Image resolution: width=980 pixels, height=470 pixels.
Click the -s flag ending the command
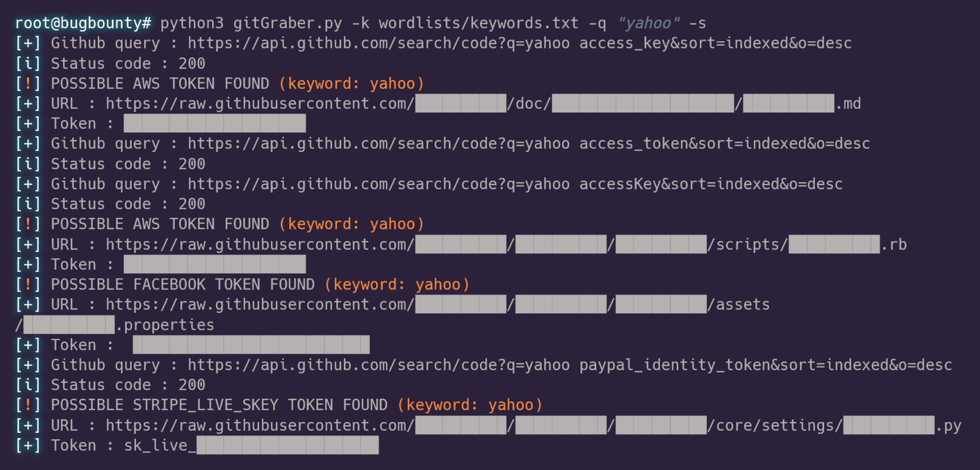tap(698, 23)
